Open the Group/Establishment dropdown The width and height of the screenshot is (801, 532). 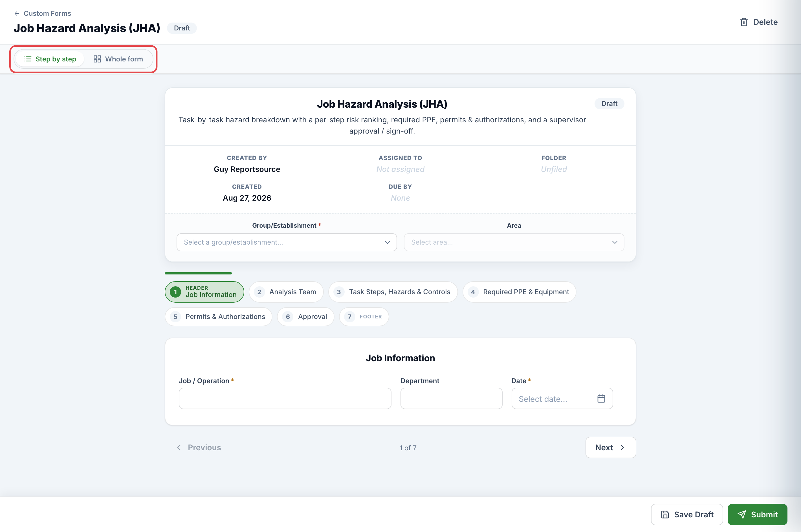(x=287, y=242)
